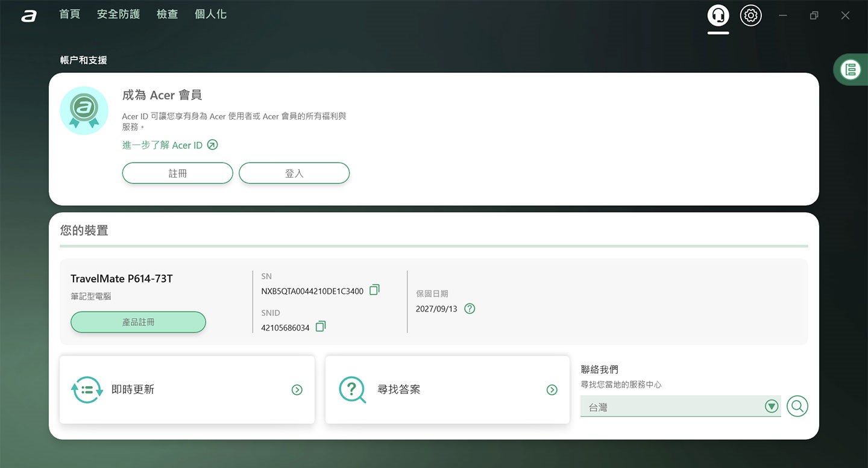This screenshot has width=868, height=468.
Task: Open the 尋找答案 card
Action: click(447, 390)
